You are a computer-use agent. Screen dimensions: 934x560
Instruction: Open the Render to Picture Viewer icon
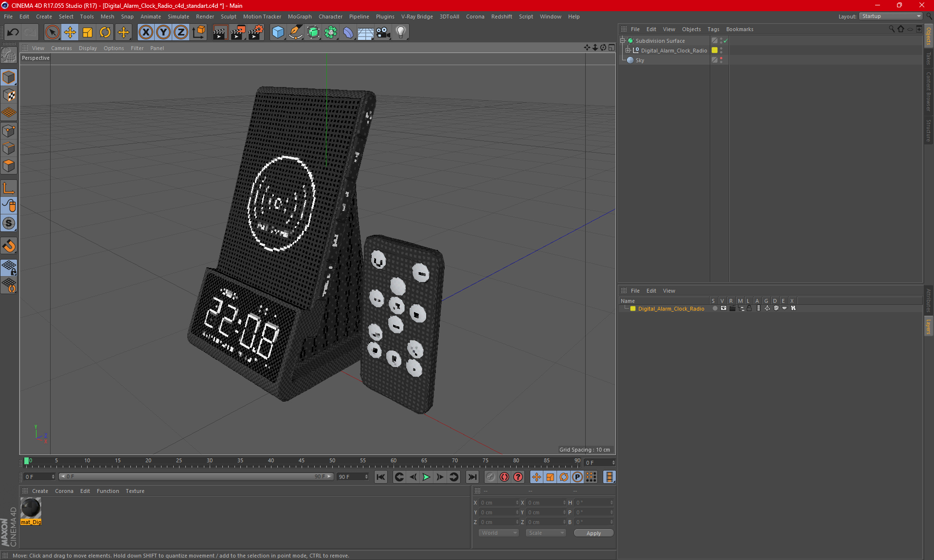point(238,33)
